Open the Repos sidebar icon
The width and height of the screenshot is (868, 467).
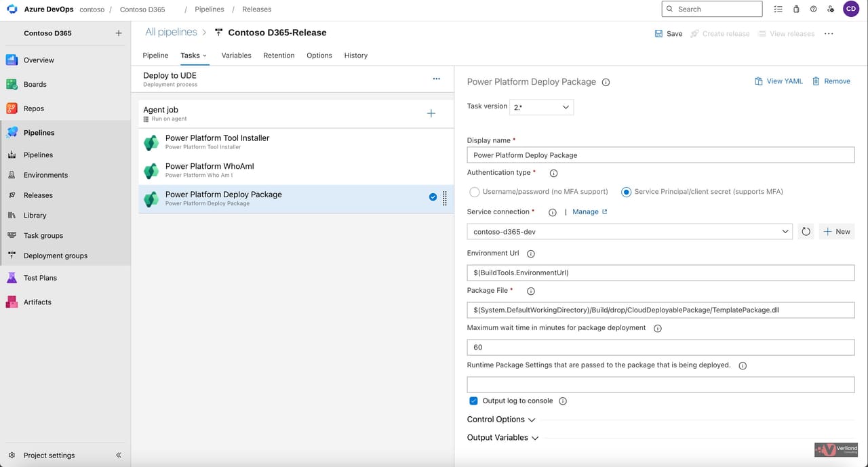point(12,108)
